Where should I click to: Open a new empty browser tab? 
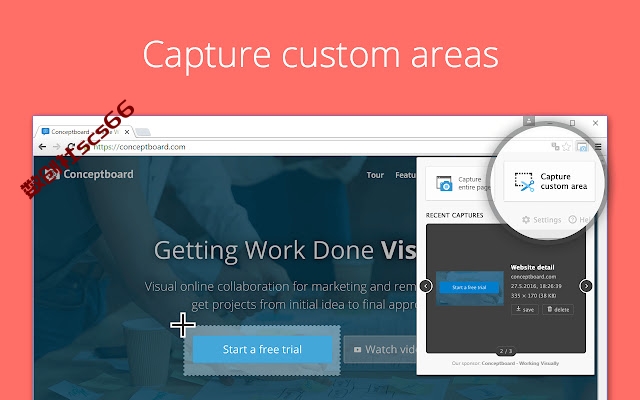point(143,132)
